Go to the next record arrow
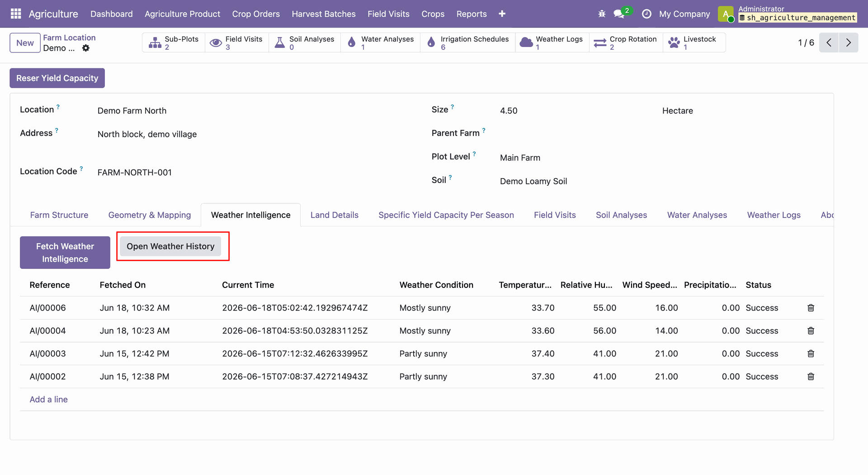 point(849,42)
